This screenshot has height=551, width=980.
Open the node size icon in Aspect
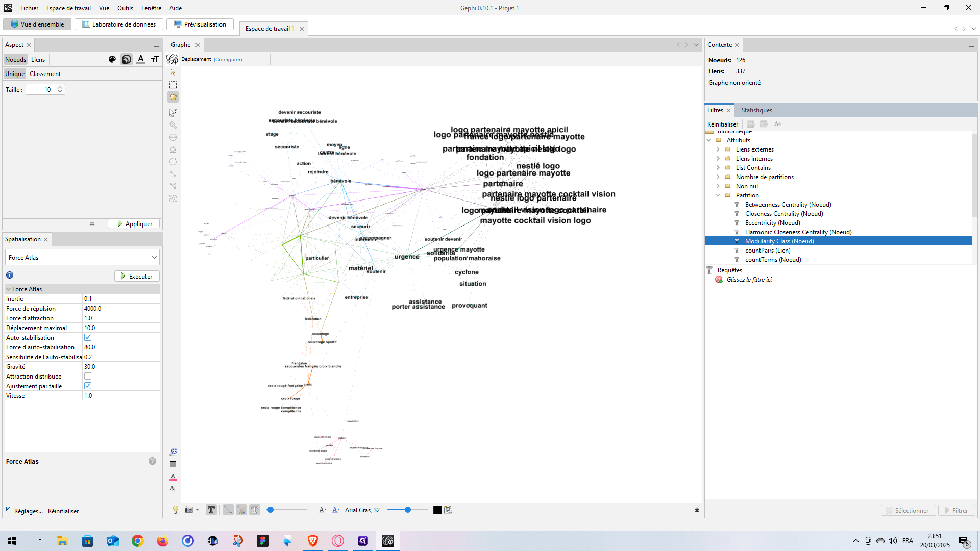pyautogui.click(x=127, y=59)
